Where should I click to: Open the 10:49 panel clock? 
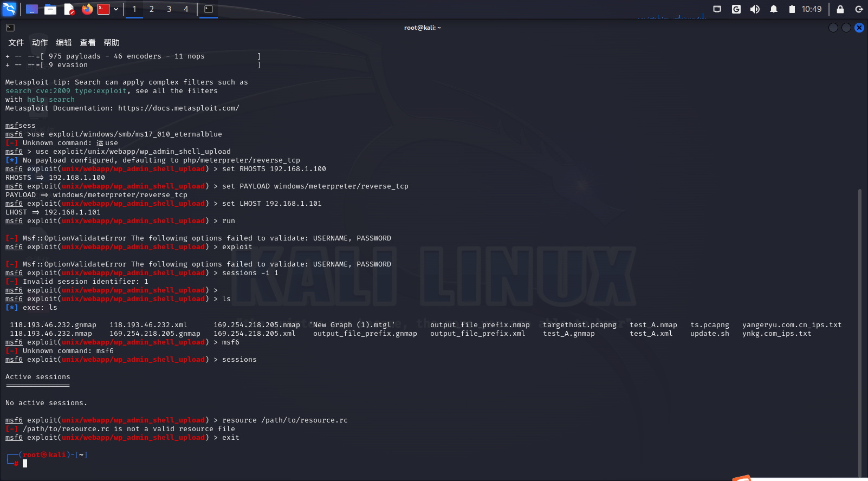click(x=812, y=9)
